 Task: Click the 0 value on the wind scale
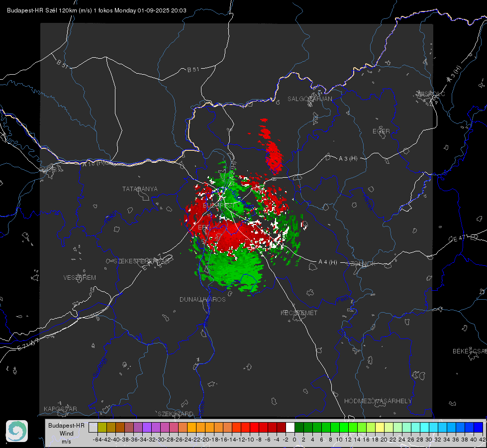pyautogui.click(x=294, y=440)
